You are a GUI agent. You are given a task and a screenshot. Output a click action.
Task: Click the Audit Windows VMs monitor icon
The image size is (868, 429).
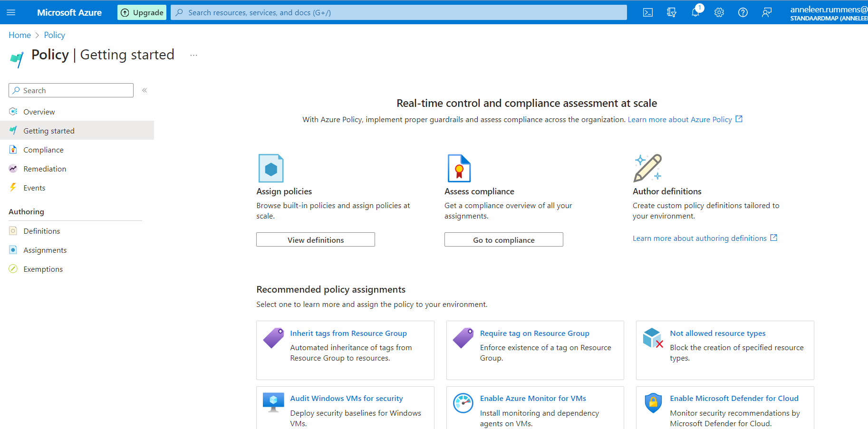[x=273, y=402]
